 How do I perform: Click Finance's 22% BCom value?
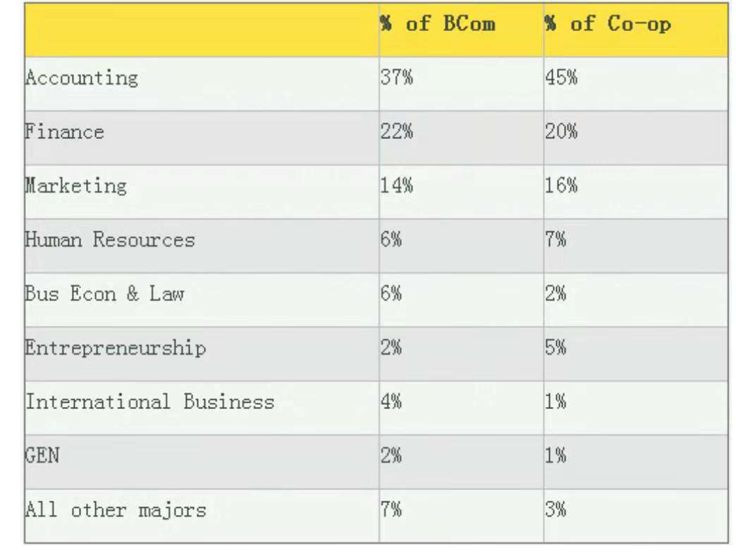coord(397,132)
